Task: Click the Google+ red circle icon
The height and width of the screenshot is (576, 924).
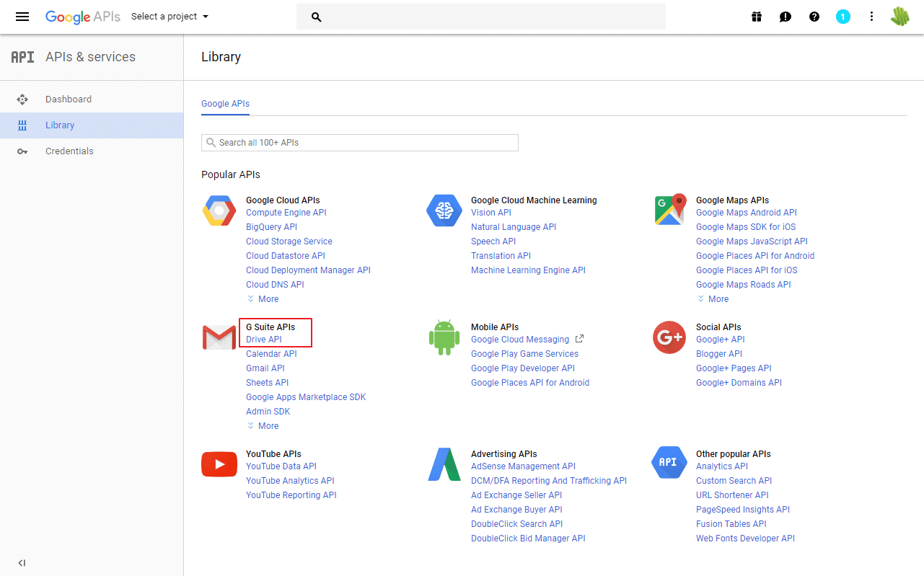Action: pyautogui.click(x=669, y=337)
